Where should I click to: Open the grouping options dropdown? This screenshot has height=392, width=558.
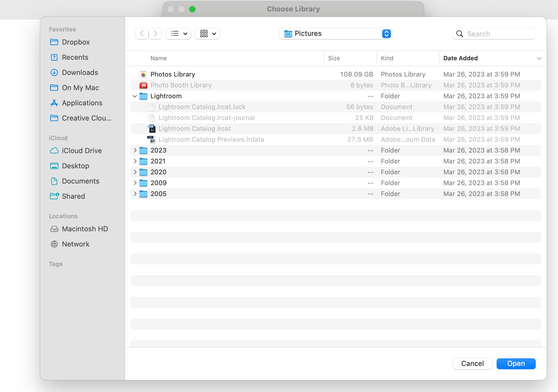point(207,34)
